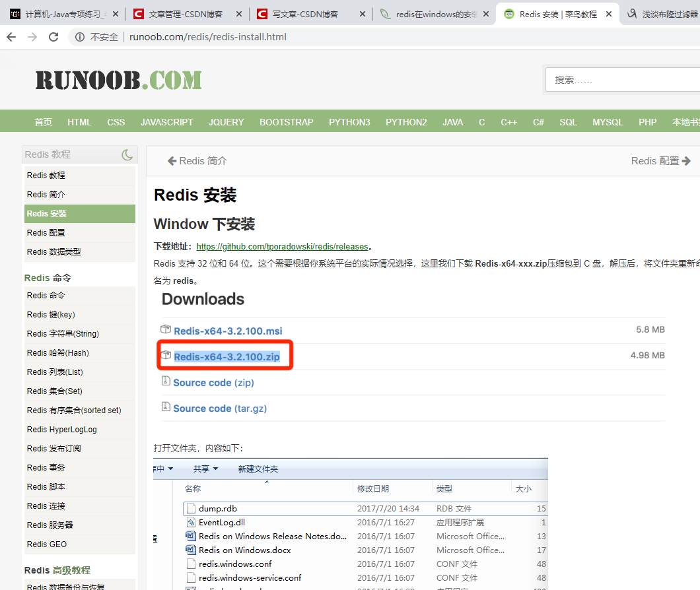Toggle night mode moon icon in sidebar
The width and height of the screenshot is (700, 590).
(127, 155)
